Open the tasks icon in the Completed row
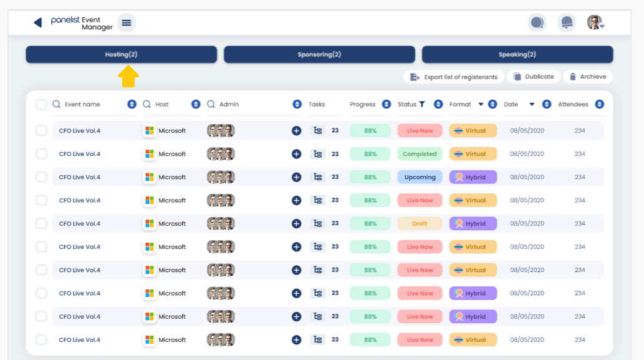The height and width of the screenshot is (360, 644). 317,154
